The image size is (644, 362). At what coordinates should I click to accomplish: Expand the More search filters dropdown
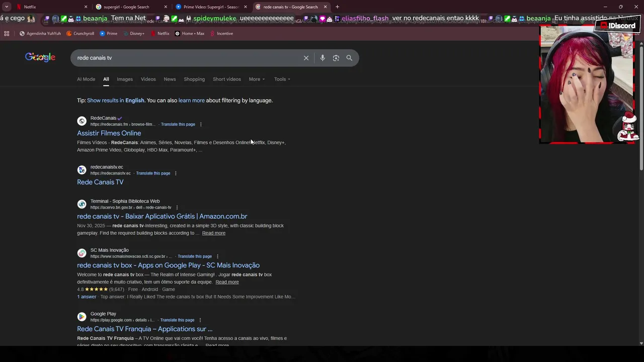257,79
